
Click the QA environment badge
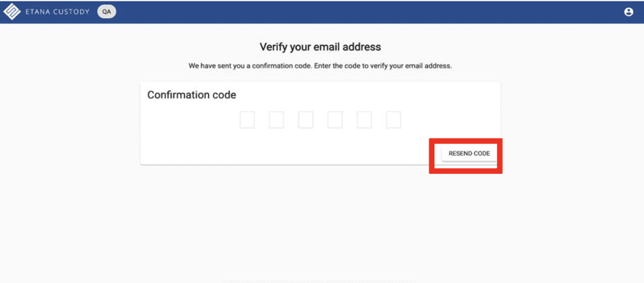tap(107, 12)
